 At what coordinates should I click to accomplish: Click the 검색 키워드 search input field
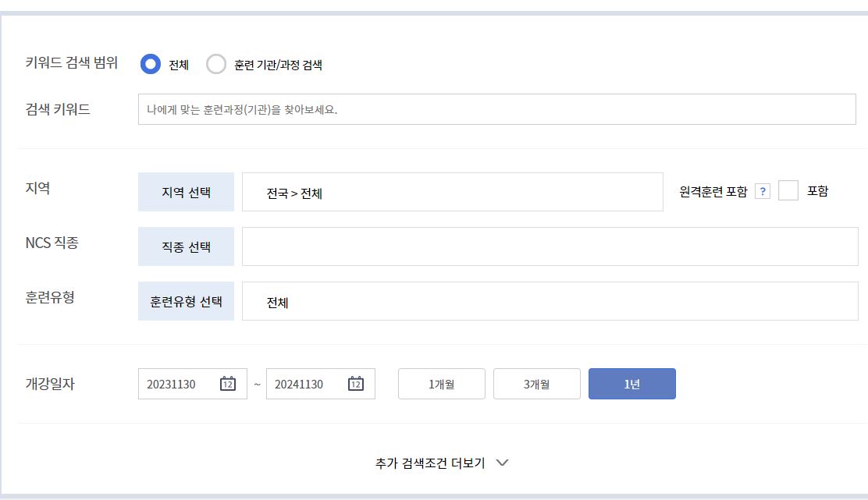(x=496, y=109)
